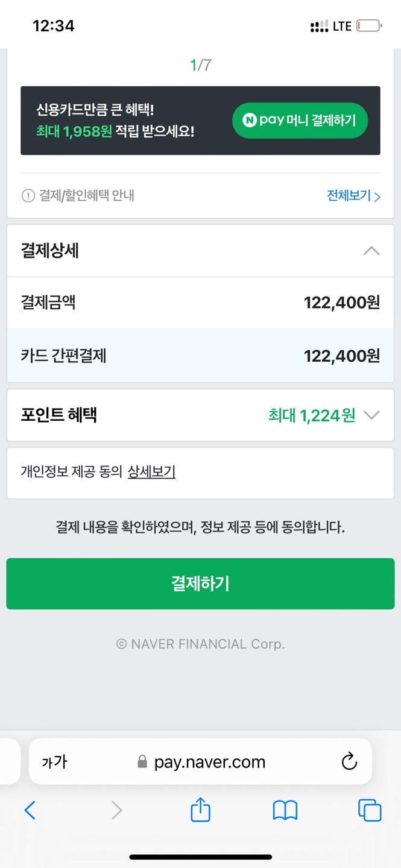Image resolution: width=401 pixels, height=868 pixels.
Task: Tap the 최대 1,224원 point benefit text
Action: pos(312,415)
